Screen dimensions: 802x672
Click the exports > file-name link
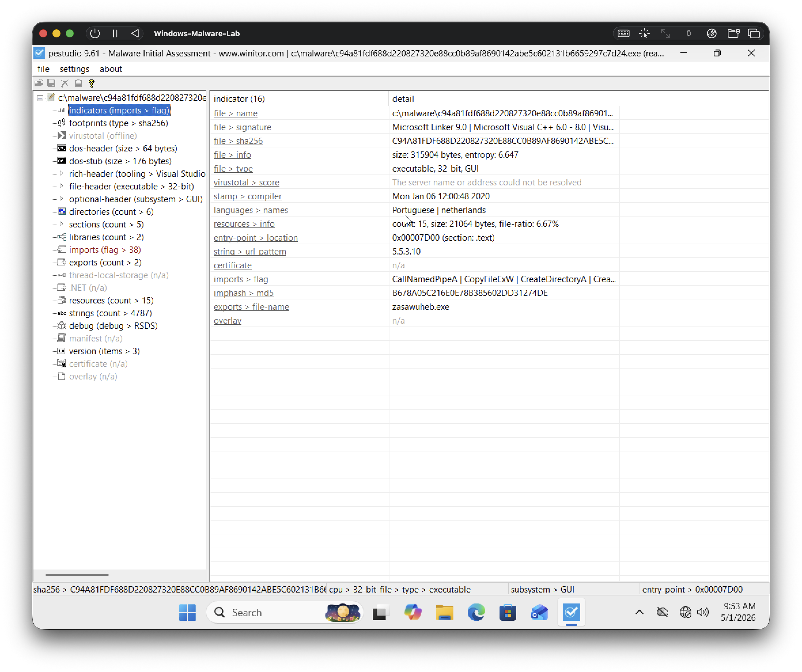click(x=251, y=307)
